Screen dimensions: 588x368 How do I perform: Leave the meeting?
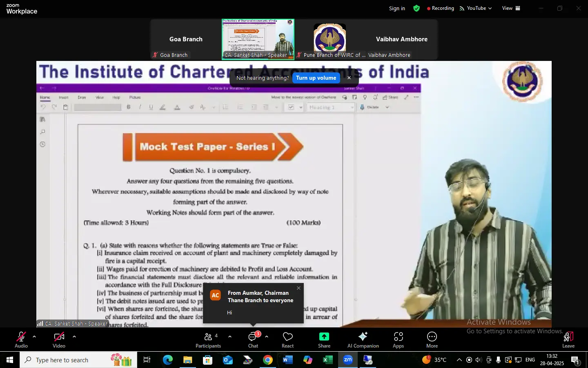[568, 340]
